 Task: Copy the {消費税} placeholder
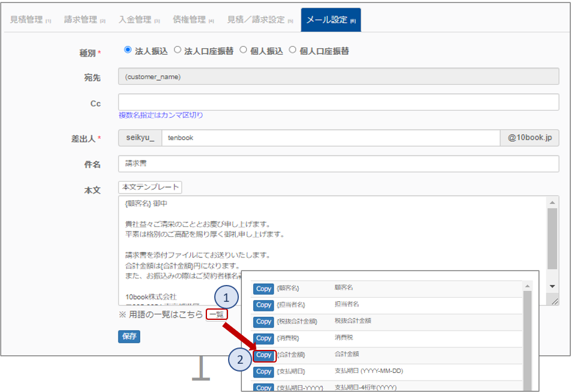[264, 338]
